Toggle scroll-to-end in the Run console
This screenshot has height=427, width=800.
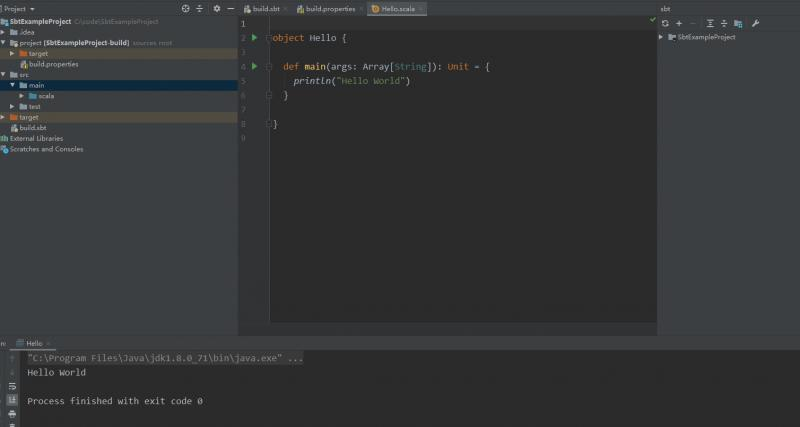coord(12,400)
